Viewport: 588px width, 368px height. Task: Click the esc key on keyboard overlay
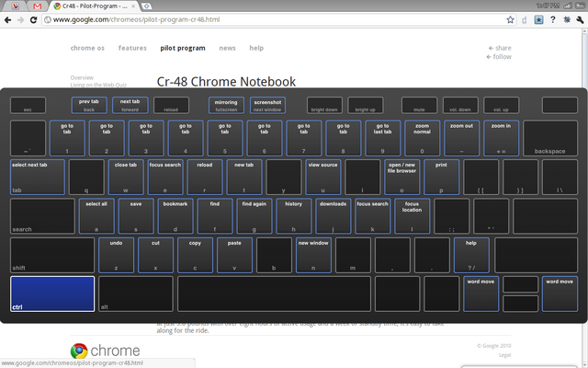tap(28, 105)
